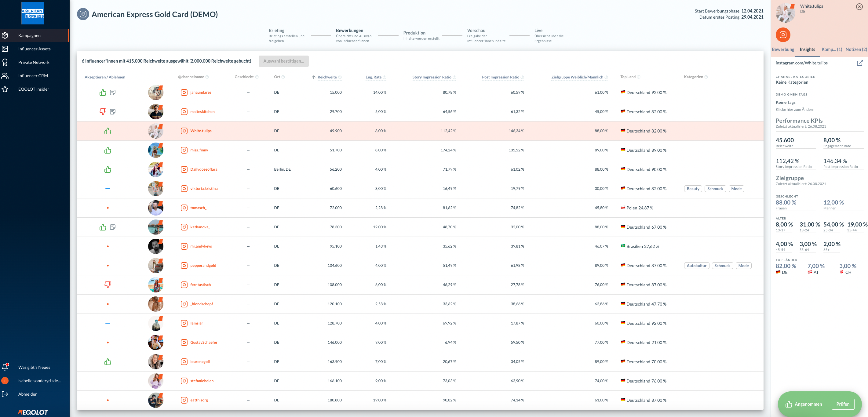This screenshot has height=417, width=868.
Task: Open external link icon beside instagram.com/White.tulips
Action: click(860, 63)
